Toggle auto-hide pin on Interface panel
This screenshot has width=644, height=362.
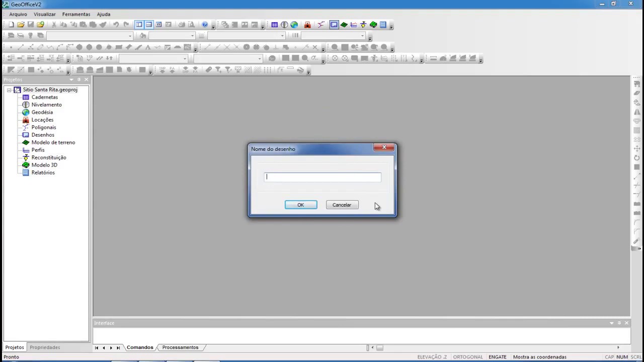pyautogui.click(x=619, y=323)
